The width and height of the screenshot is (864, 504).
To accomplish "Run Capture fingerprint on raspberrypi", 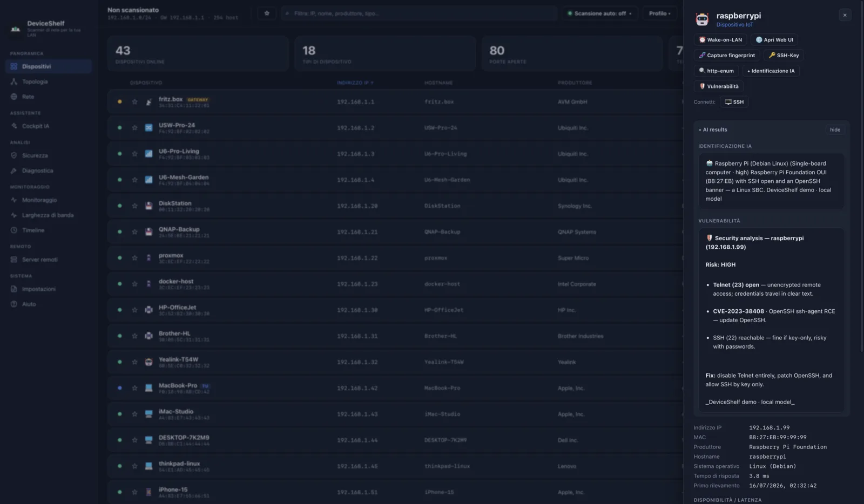I will pyautogui.click(x=727, y=55).
